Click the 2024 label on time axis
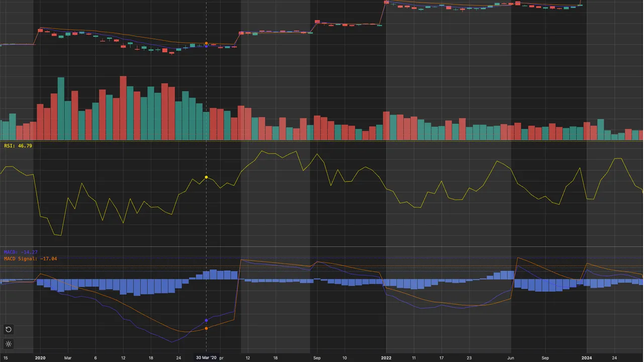 (x=587, y=358)
